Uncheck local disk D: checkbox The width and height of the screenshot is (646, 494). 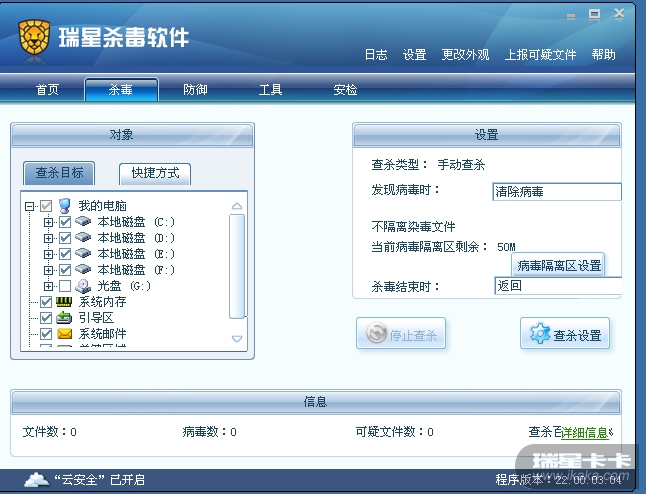pos(65,238)
